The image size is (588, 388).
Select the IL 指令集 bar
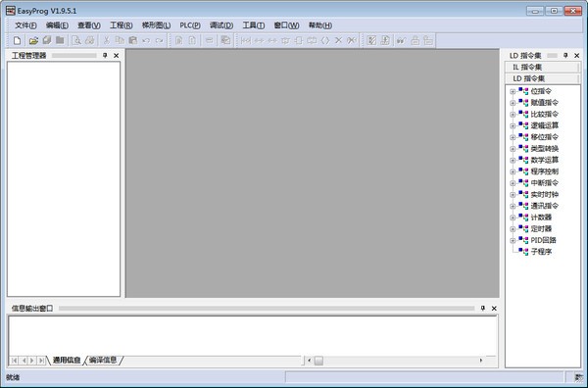coord(542,67)
